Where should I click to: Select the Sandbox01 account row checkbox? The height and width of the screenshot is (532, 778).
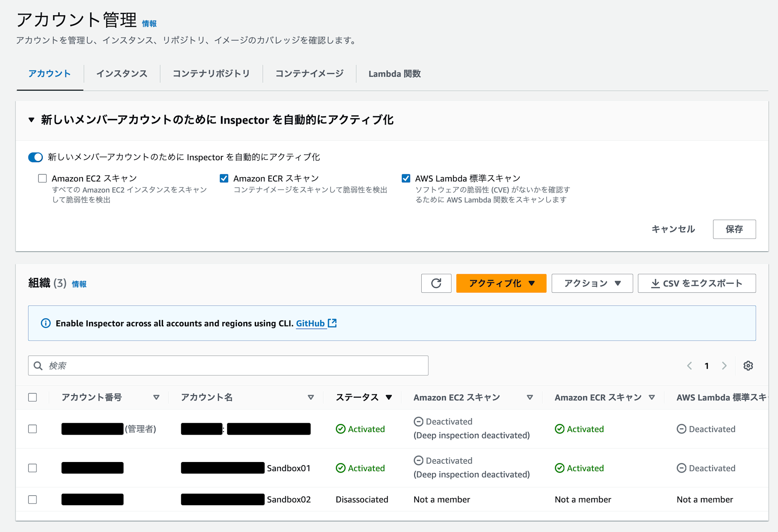tap(33, 468)
